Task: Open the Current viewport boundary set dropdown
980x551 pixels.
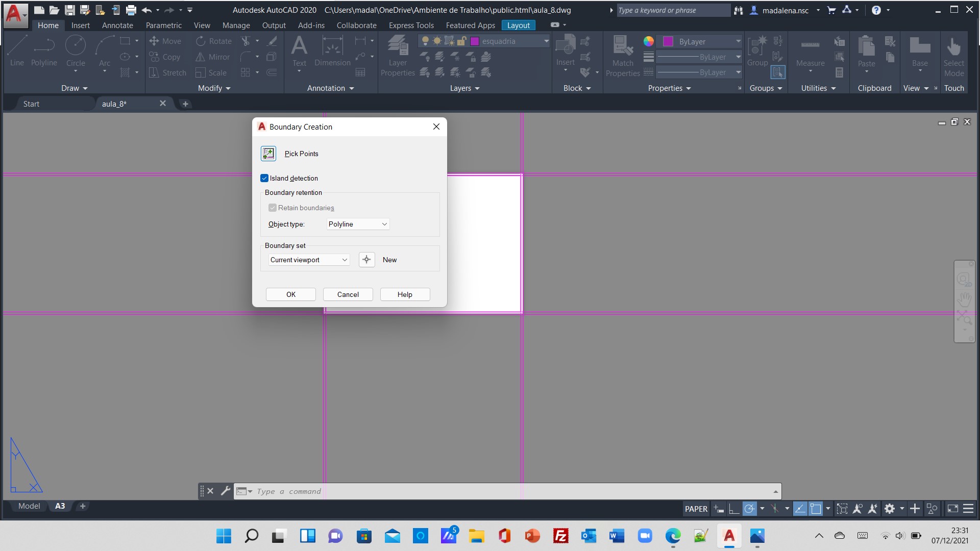Action: [309, 260]
